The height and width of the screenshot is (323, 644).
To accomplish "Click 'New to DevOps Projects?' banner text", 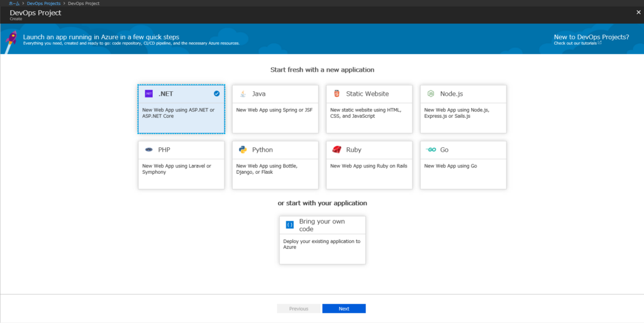I will tap(591, 37).
